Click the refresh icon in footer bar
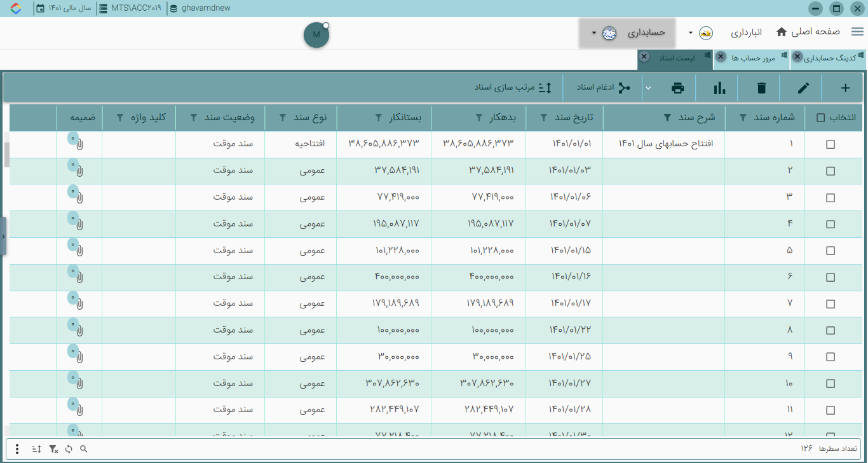 [68, 449]
